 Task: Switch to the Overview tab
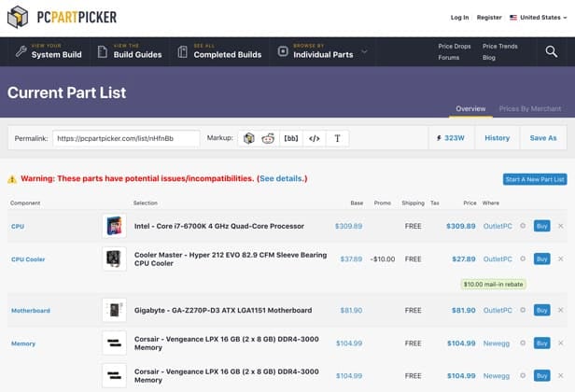470,109
